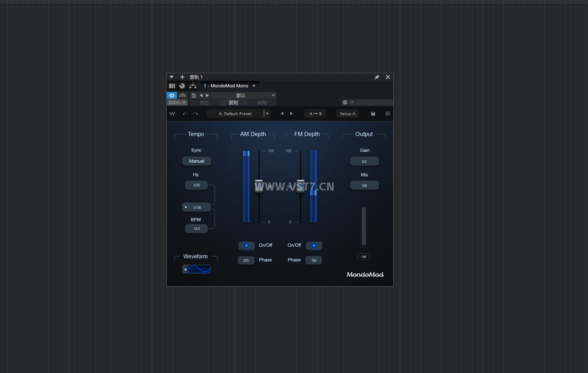Click the FM Phase 180 value

[314, 260]
